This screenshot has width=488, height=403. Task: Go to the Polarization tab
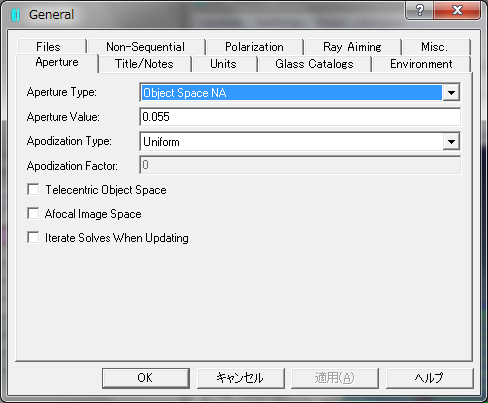[254, 47]
